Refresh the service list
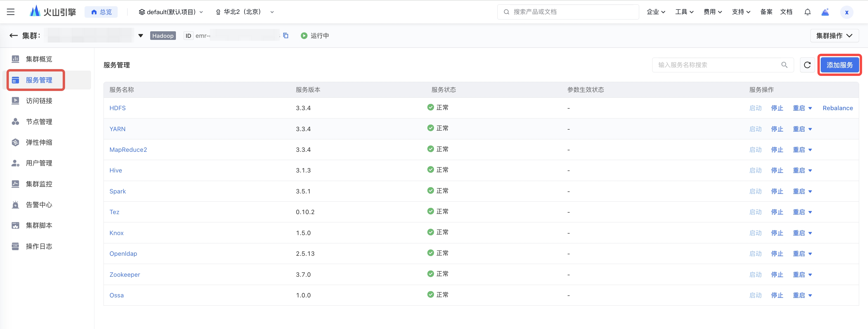 [x=807, y=65]
